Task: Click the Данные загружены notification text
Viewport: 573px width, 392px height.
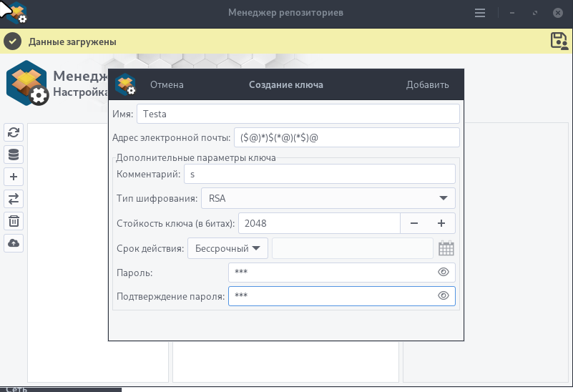Action: coord(72,41)
